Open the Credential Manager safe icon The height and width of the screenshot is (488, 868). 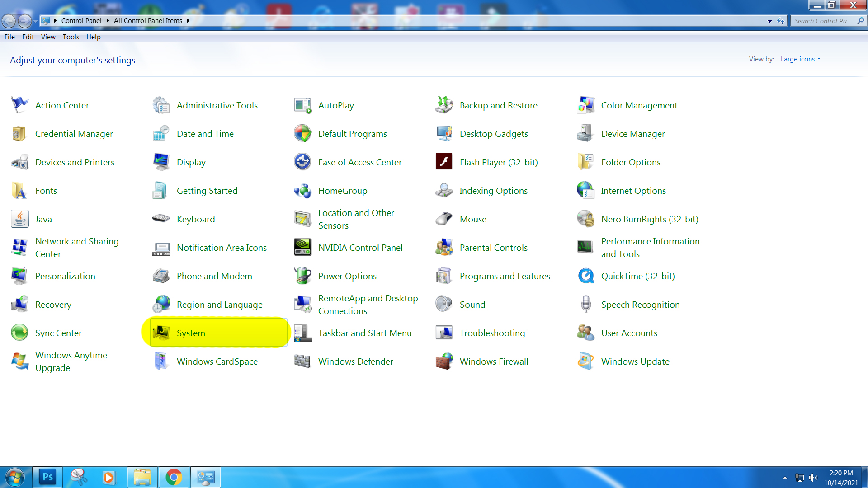click(x=19, y=134)
